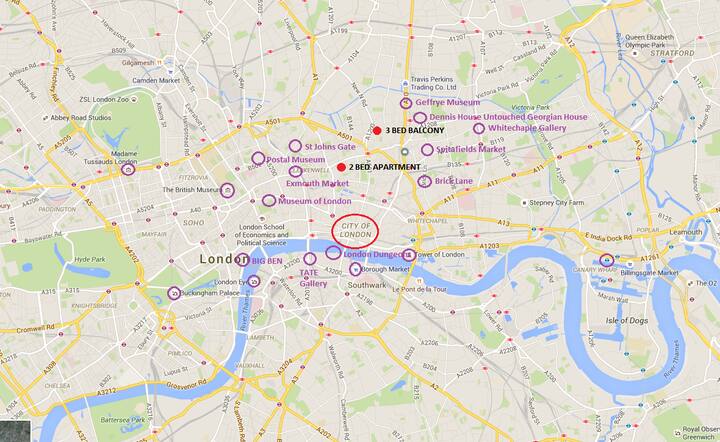The width and height of the screenshot is (720, 442).
Task: Click the Spitalfields Market circle marker
Action: tap(427, 150)
